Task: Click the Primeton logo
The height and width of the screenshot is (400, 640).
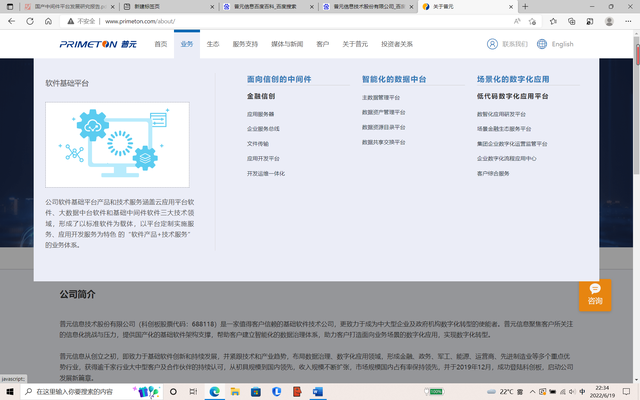Action: [x=98, y=44]
